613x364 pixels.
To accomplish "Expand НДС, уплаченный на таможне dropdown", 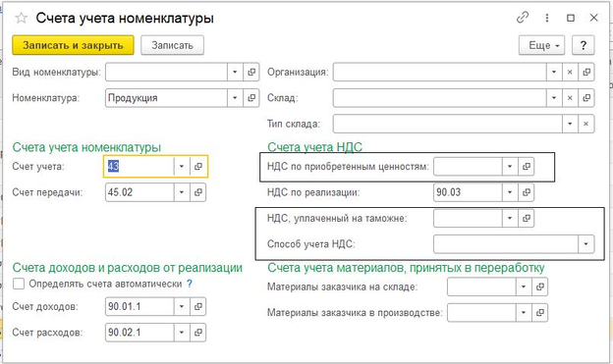I will pos(510,218).
